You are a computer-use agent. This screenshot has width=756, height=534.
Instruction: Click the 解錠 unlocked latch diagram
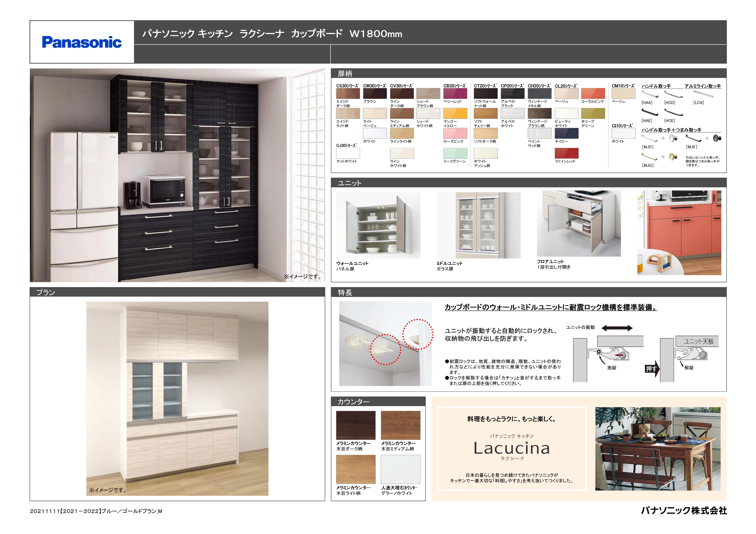pos(689,359)
